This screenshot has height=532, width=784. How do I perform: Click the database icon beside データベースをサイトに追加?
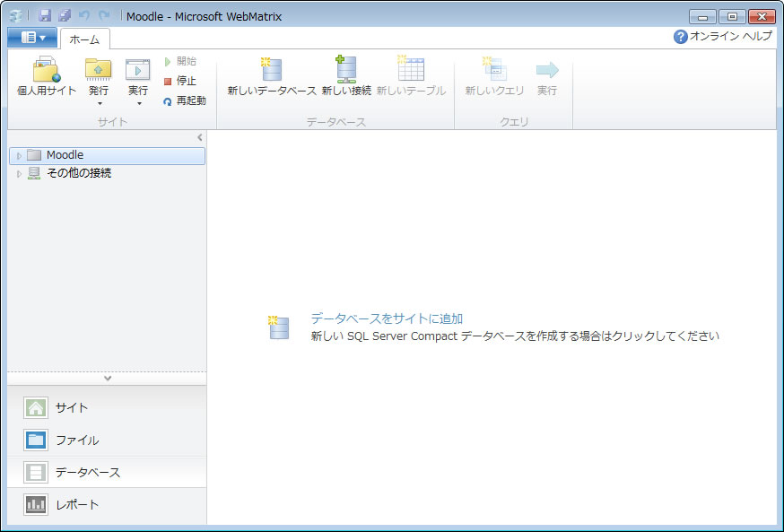point(279,327)
